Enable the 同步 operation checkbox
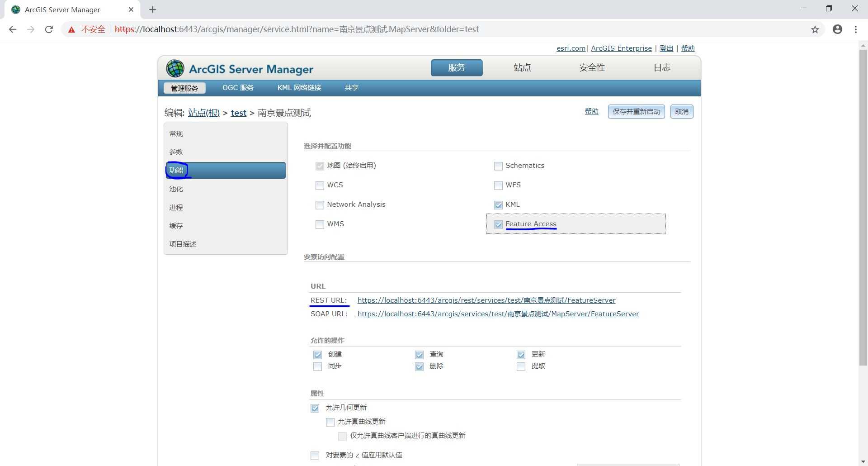The image size is (868, 466). (317, 366)
